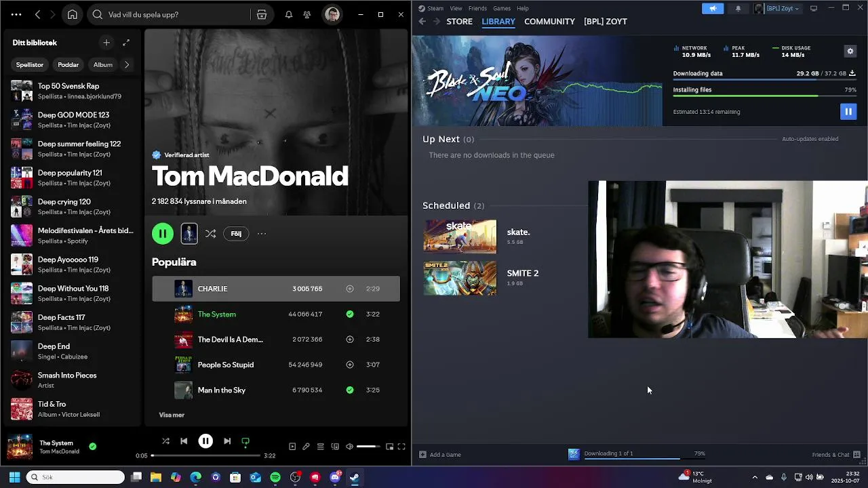The width and height of the screenshot is (868, 488).
Task: Select Spellistor filter chip
Action: click(x=30, y=64)
